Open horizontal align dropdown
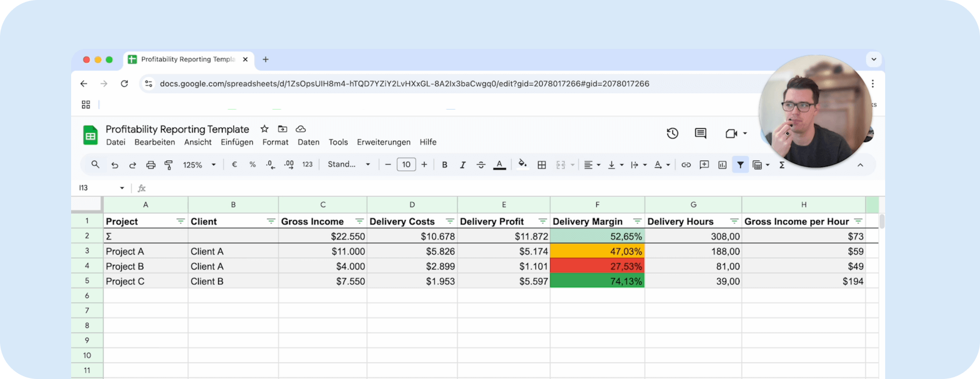The height and width of the screenshot is (379, 980). pos(592,165)
